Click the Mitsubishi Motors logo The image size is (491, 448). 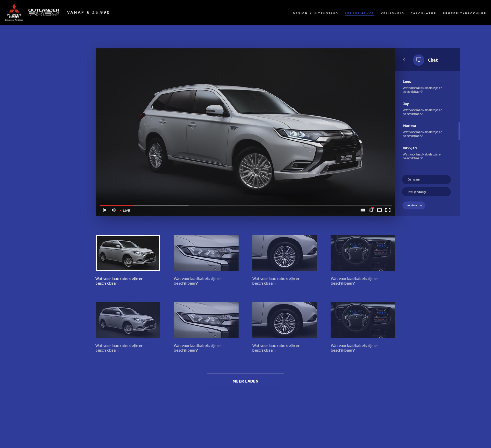[x=14, y=12]
